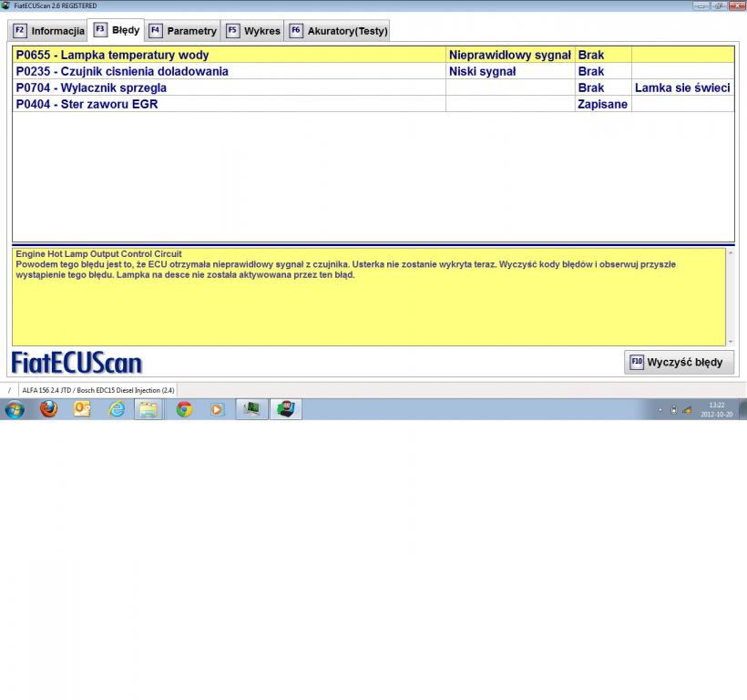Screen dimensions: 747x700
Task: Launch Google Chrome from the taskbar
Action: click(184, 409)
